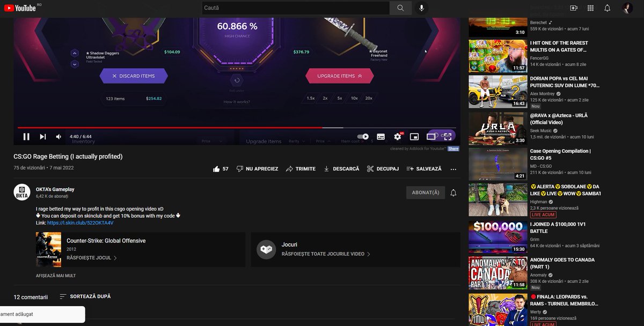Skip to the next video
Screen dimensions: 644x326
point(42,137)
